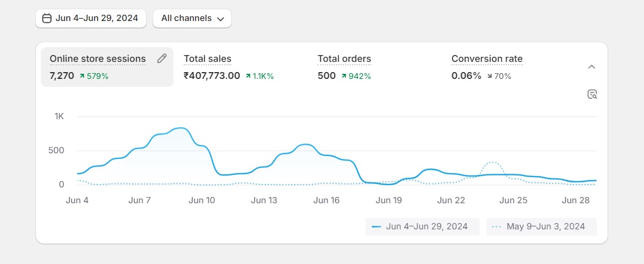Screen dimensions: 644x264
Task: Select the Total orders metric
Action: [x=344, y=59]
